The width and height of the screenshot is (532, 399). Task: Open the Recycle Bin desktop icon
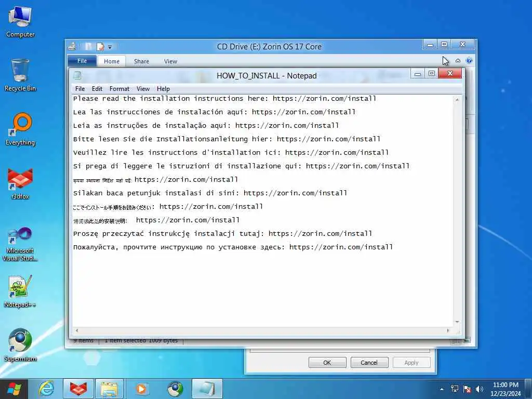(20, 75)
